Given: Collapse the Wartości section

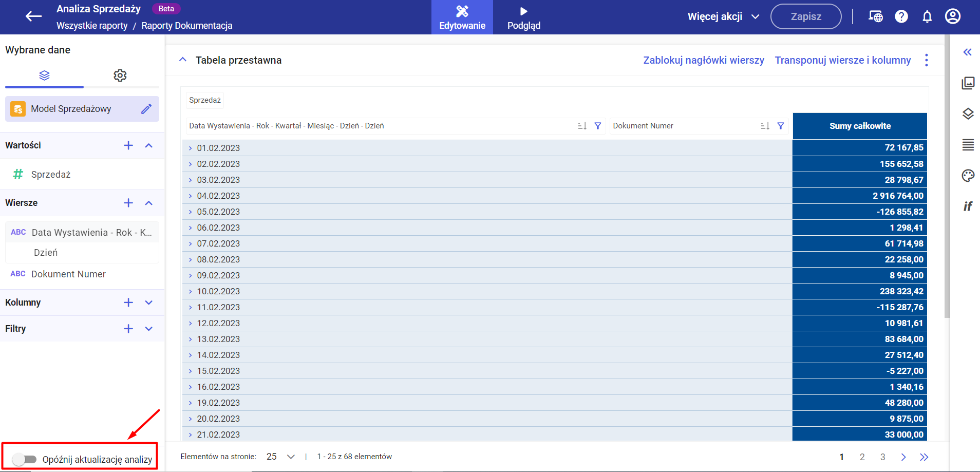Looking at the screenshot, I should 149,145.
